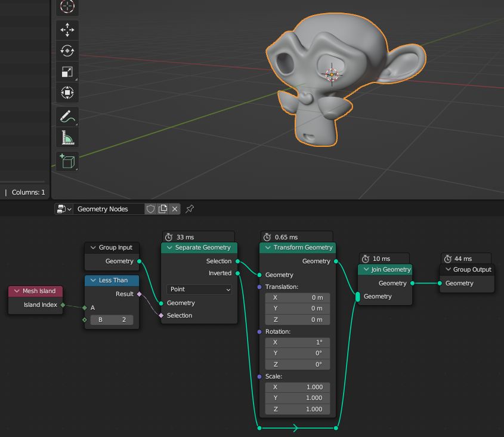The width and height of the screenshot is (504, 437).
Task: Click the 0.65 ms timing label
Action: click(x=286, y=238)
